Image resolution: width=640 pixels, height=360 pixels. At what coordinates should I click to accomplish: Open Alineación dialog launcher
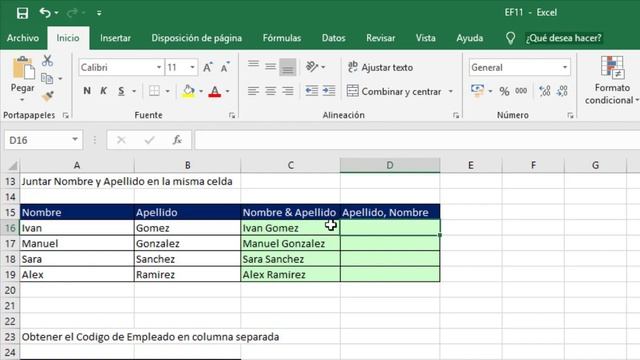pos(456,116)
